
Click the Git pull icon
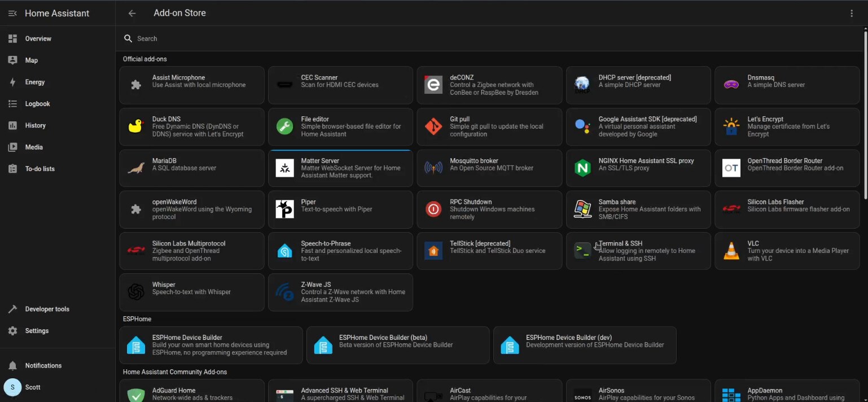click(x=433, y=126)
